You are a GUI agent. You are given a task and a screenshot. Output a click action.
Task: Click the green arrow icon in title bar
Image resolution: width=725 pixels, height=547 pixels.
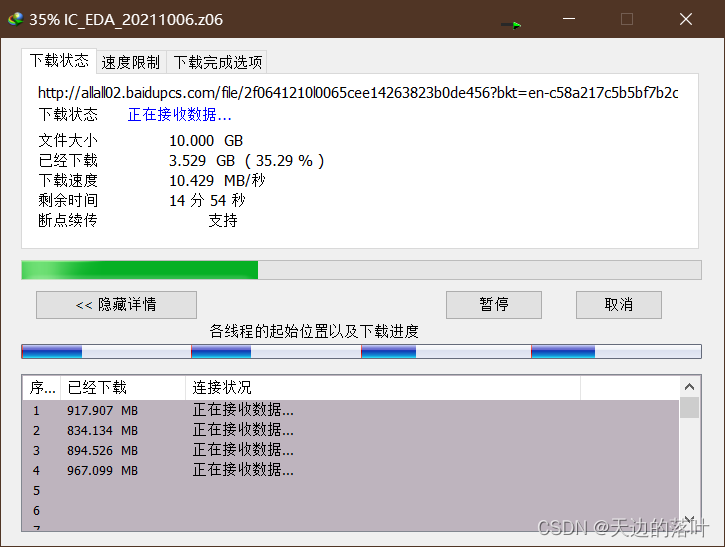[x=511, y=25]
